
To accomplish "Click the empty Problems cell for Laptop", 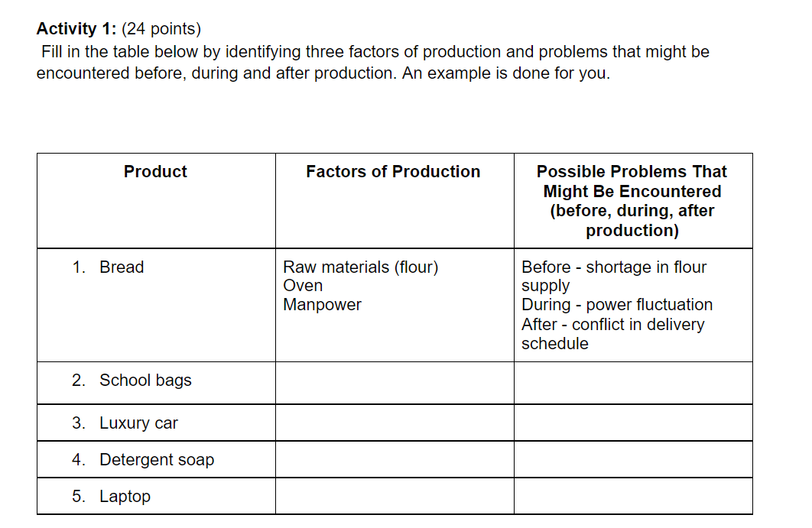I will click(x=633, y=496).
